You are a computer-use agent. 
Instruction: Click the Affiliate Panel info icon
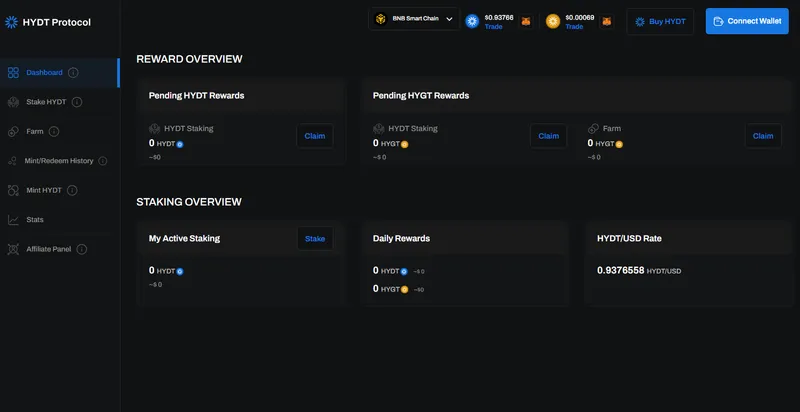coord(82,249)
